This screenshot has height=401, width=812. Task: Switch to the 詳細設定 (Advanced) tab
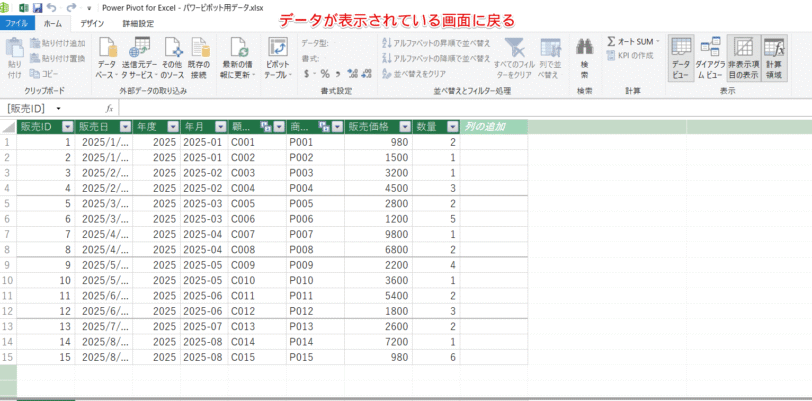point(138,23)
